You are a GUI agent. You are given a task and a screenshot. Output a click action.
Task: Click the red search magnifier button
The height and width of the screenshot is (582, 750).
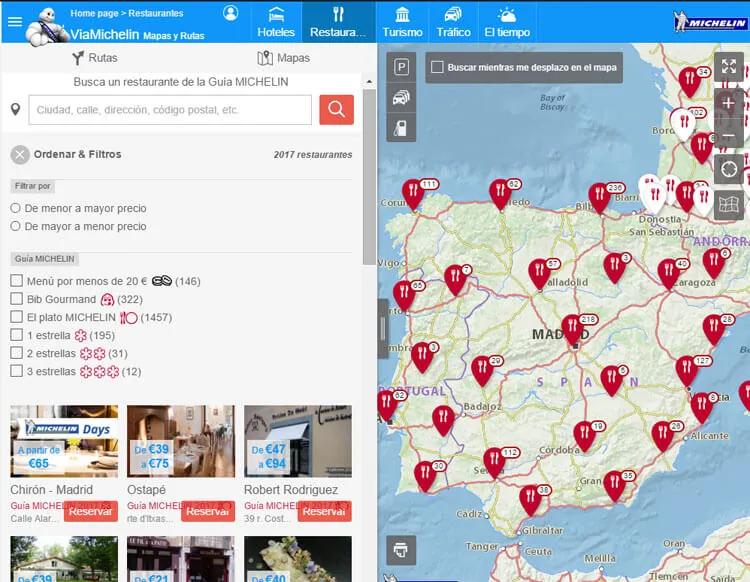click(x=337, y=110)
